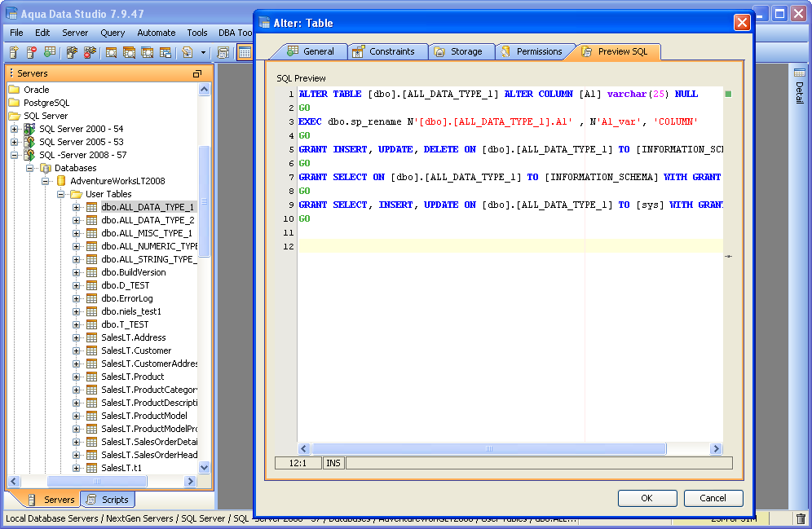
Task: Collapse the AdventureWorksLT2008 database node
Action: tap(46, 181)
